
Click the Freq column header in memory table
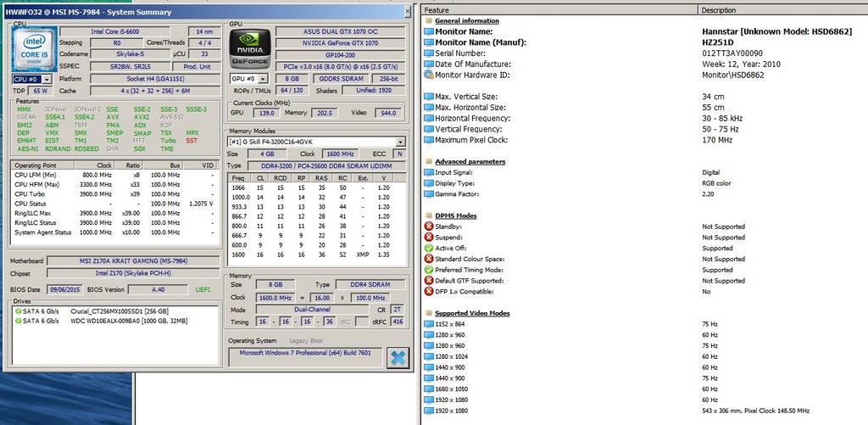pyautogui.click(x=240, y=177)
